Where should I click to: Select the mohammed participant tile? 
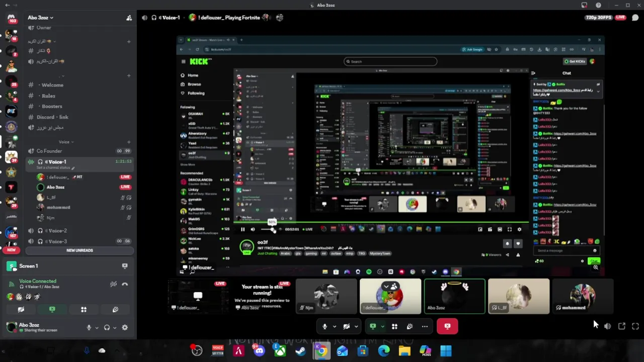pyautogui.click(x=583, y=297)
